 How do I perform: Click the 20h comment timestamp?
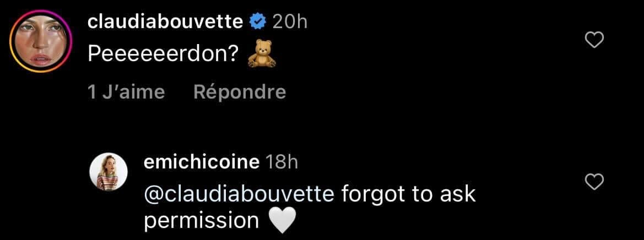click(290, 22)
